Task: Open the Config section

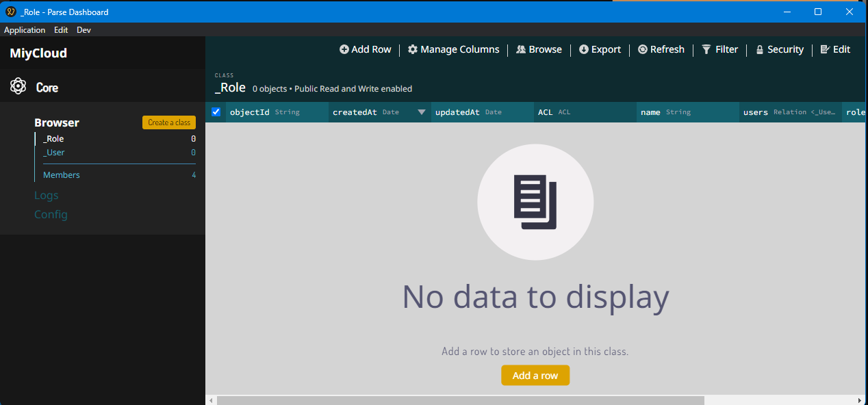Action: [x=51, y=215]
